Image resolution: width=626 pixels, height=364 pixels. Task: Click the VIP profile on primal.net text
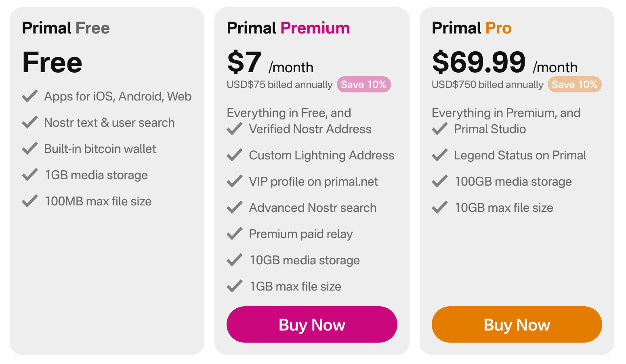point(313,182)
